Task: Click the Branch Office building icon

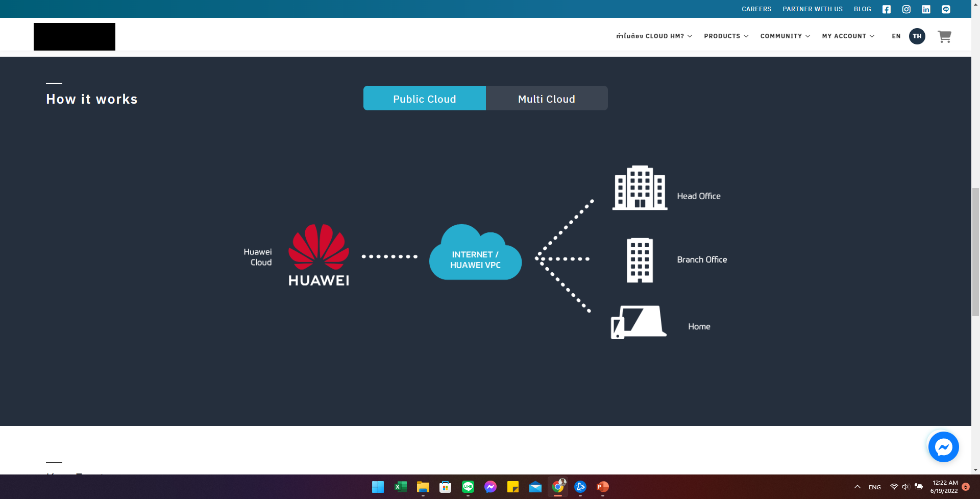Action: tap(640, 260)
